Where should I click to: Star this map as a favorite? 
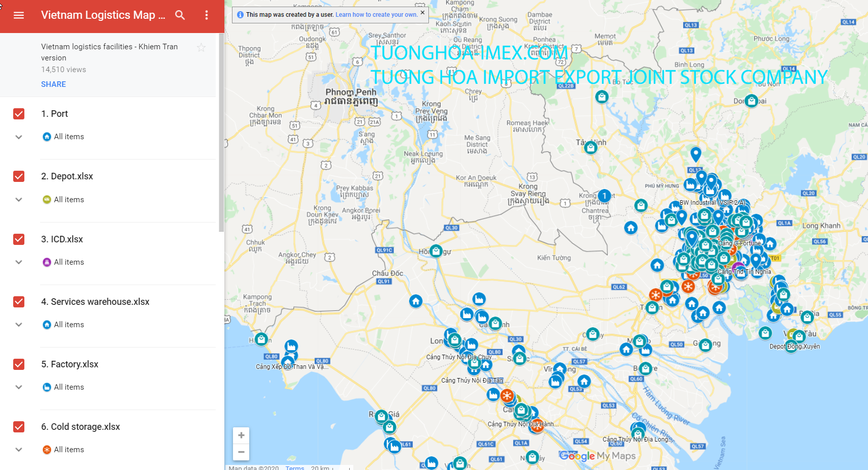201,48
